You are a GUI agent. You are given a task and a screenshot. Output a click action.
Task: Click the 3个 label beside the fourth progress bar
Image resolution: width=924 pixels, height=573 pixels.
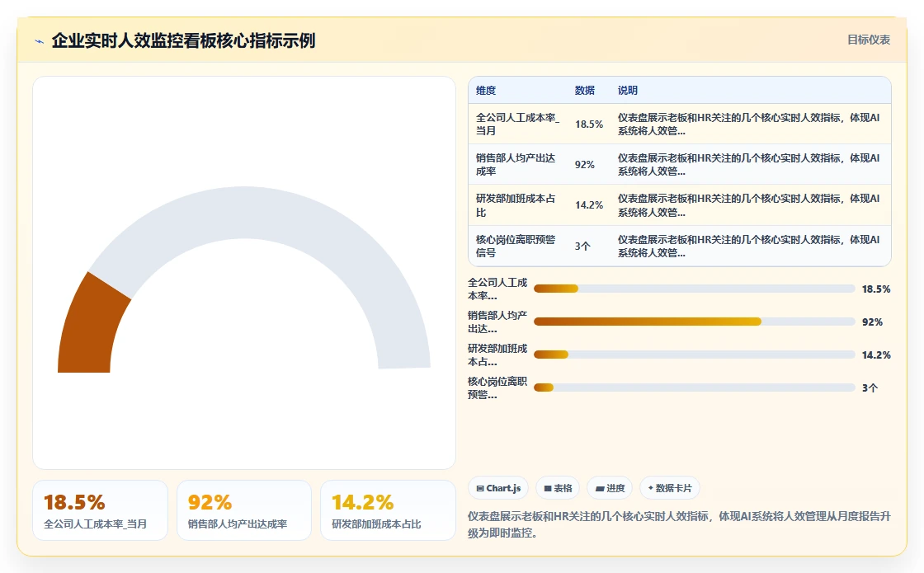point(870,388)
